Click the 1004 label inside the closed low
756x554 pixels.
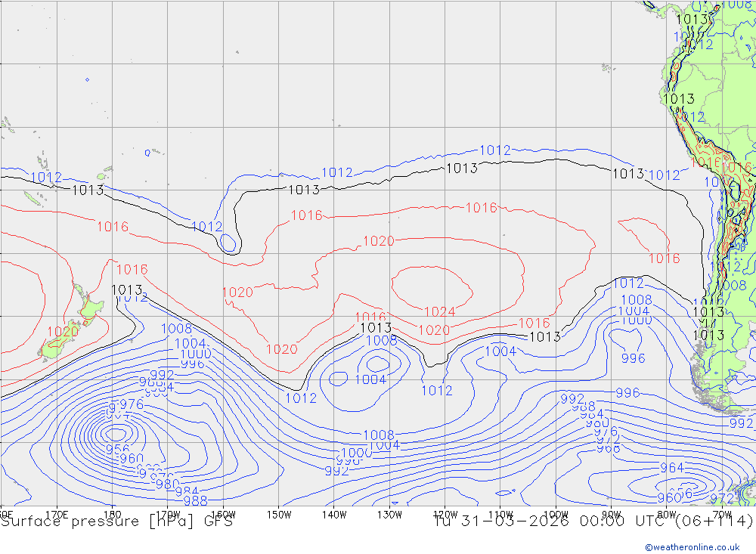pyautogui.click(x=370, y=379)
